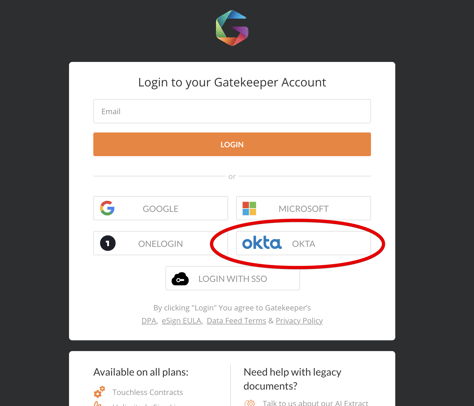
Task: Choose the ONELOGIN sign-in button
Action: point(161,243)
